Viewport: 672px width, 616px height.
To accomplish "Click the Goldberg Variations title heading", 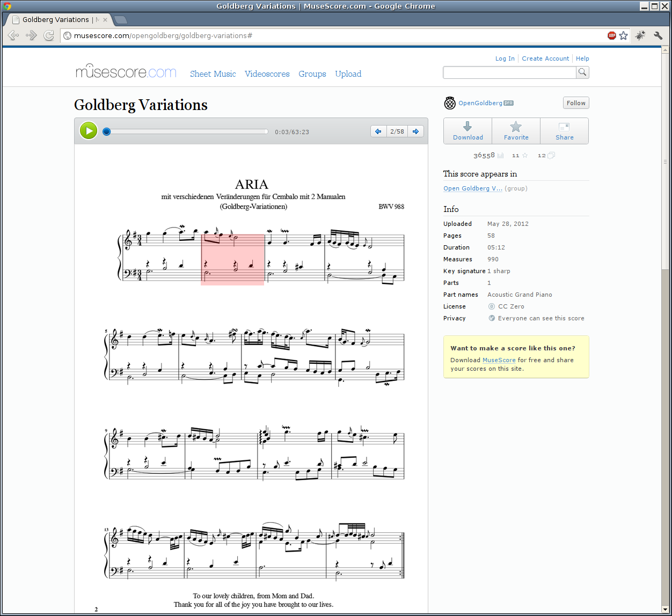I will pos(141,105).
